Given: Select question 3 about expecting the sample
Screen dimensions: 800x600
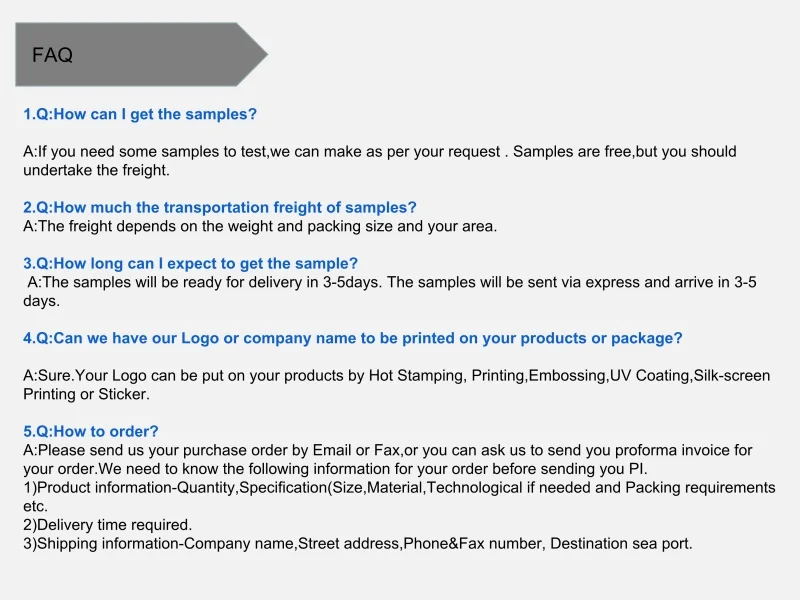Looking at the screenshot, I should tap(190, 263).
